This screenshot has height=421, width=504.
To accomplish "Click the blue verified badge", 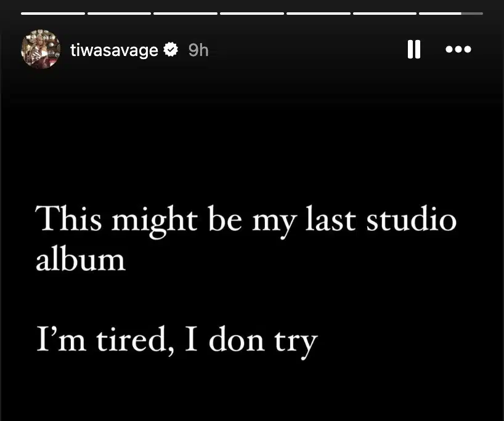I will pos(172,50).
